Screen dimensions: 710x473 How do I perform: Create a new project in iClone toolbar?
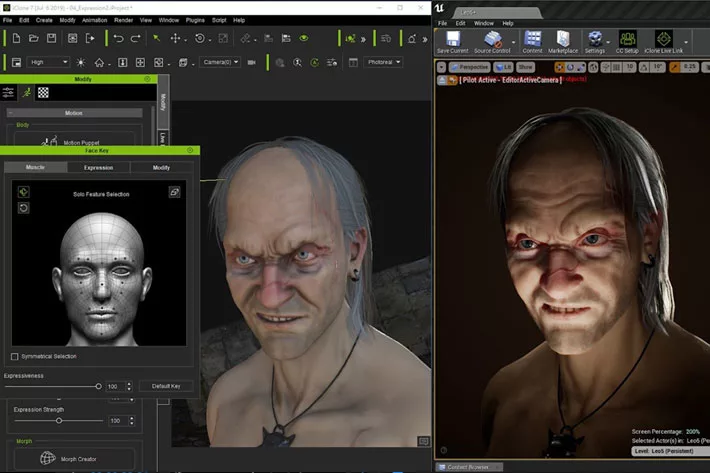[16, 38]
